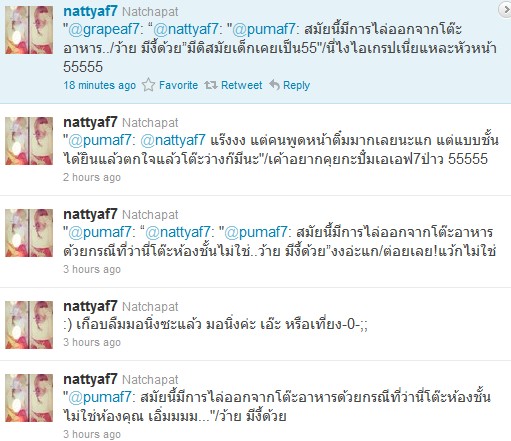511x441 pixels.
Task: Click @pumaf7 mention in the last tweet
Action: [99, 397]
